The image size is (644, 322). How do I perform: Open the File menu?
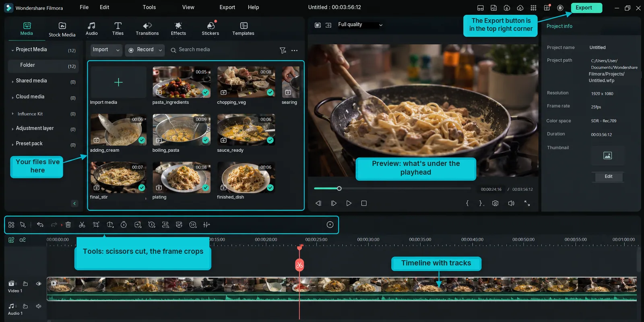click(x=84, y=7)
